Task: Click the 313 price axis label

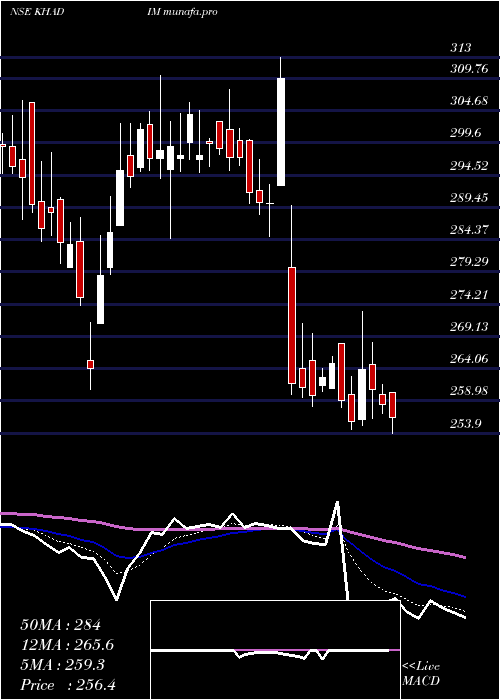Action: point(461,47)
